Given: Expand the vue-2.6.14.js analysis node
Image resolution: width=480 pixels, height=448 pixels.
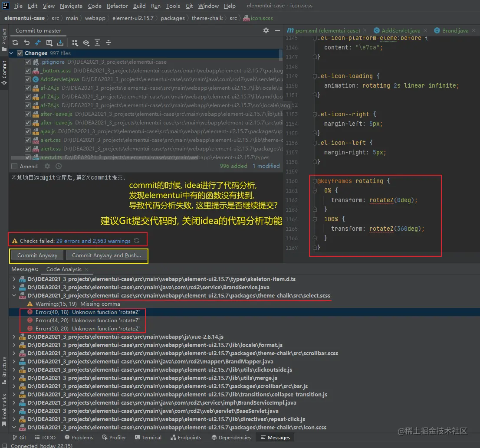Looking at the screenshot, I should point(14,337).
